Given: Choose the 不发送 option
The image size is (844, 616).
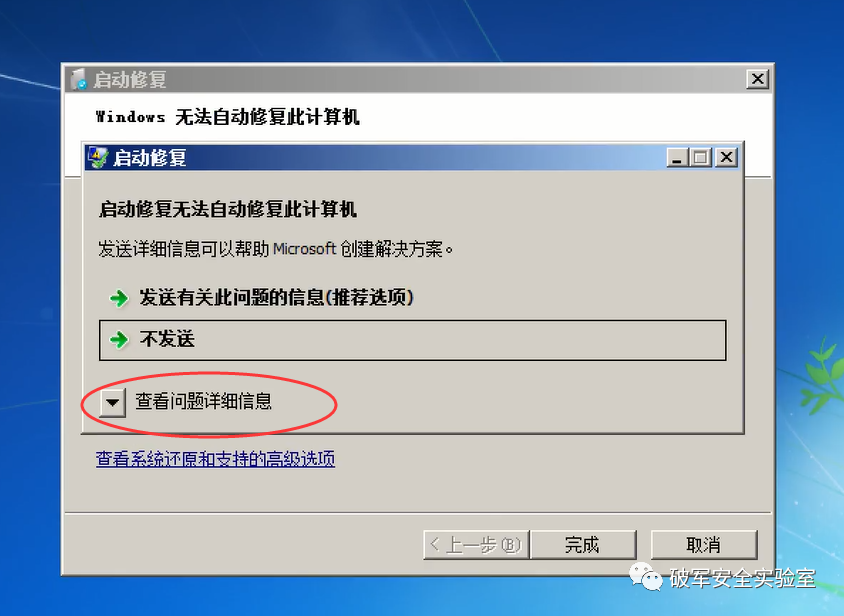Looking at the screenshot, I should (x=412, y=340).
